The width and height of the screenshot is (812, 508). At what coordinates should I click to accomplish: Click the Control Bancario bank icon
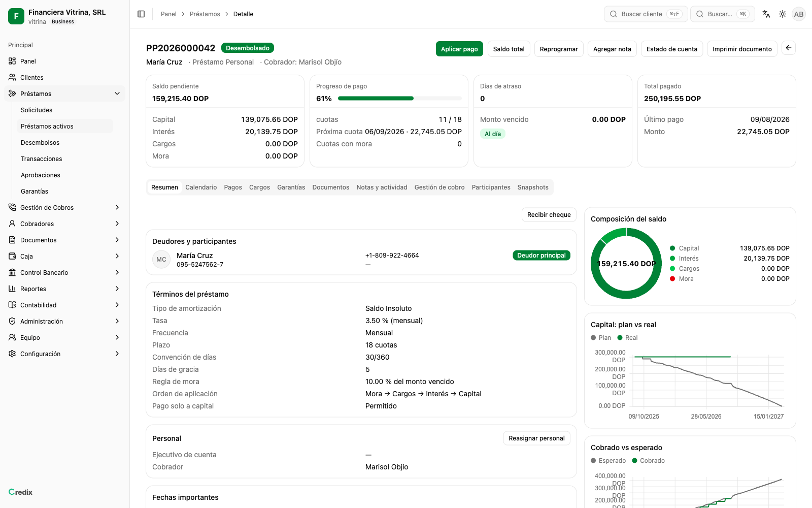click(x=12, y=272)
